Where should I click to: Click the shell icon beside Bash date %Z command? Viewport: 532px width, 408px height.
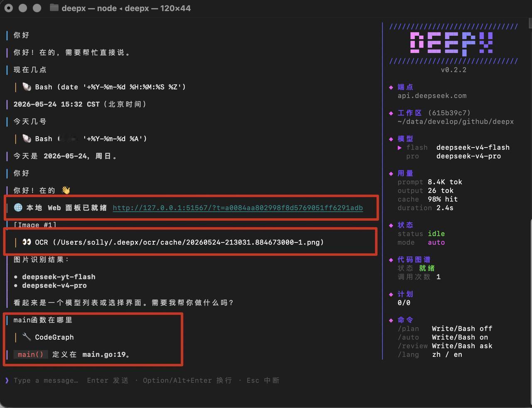click(27, 87)
